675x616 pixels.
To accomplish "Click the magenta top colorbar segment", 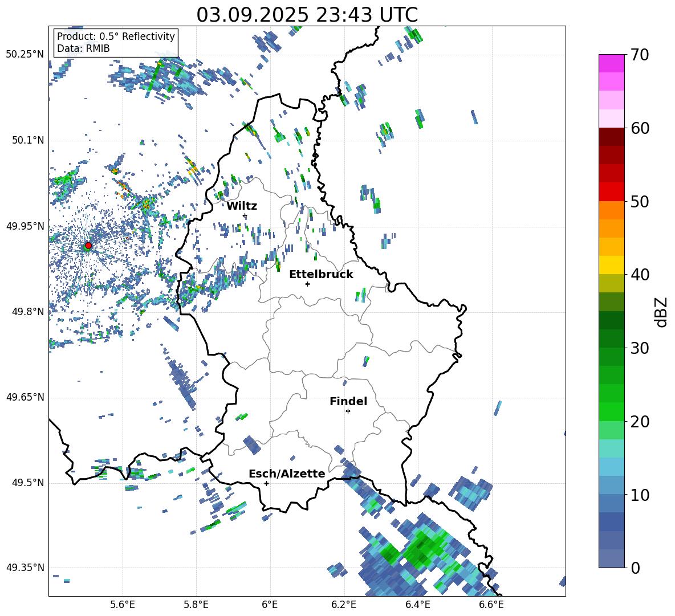I will (x=612, y=64).
